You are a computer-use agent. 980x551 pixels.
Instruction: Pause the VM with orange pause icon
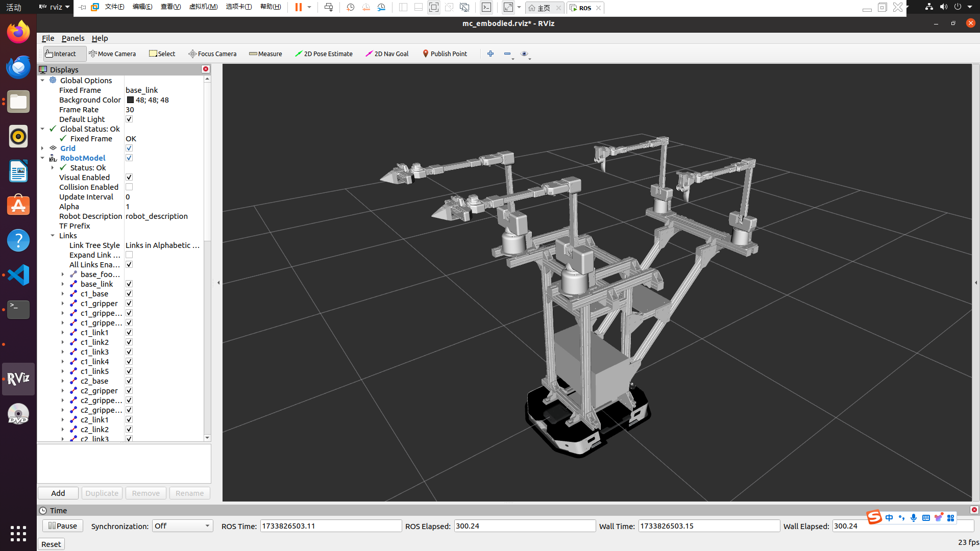[299, 7]
